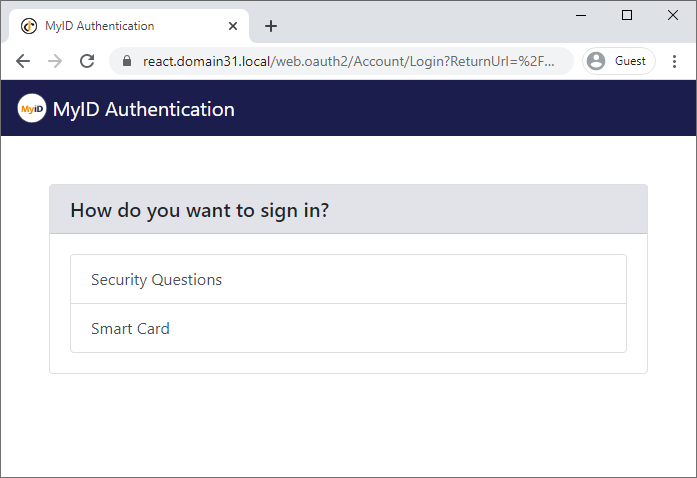Click the tab's favicon
This screenshot has height=478, width=697.
click(x=29, y=26)
